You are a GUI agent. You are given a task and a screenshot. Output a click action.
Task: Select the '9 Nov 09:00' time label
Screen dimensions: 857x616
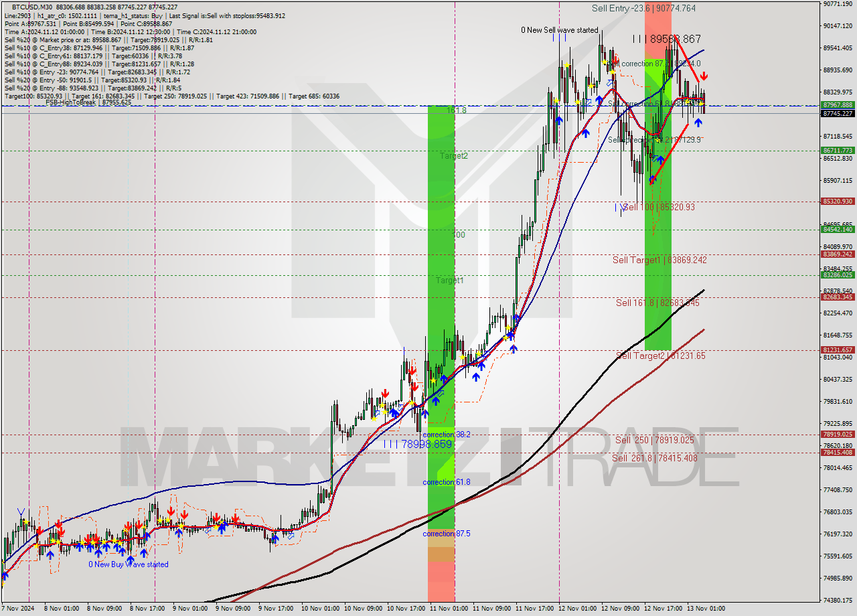(233, 609)
